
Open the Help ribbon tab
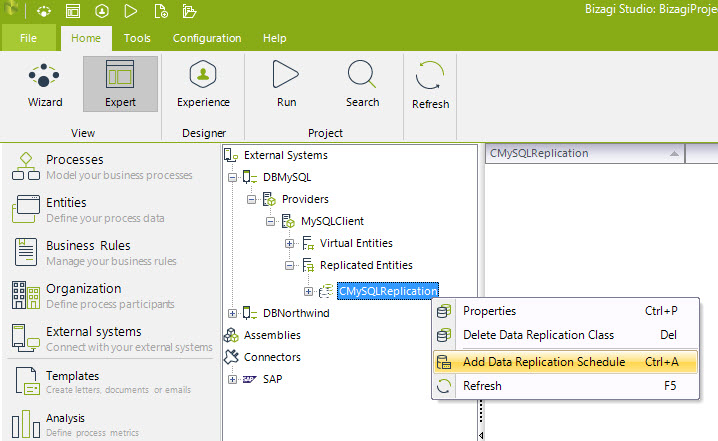pyautogui.click(x=274, y=38)
